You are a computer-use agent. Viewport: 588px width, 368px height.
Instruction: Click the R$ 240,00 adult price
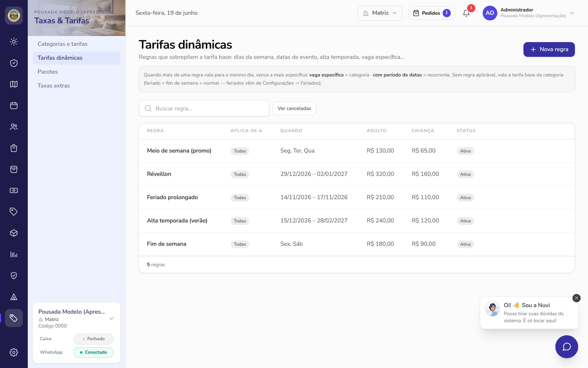(x=380, y=221)
